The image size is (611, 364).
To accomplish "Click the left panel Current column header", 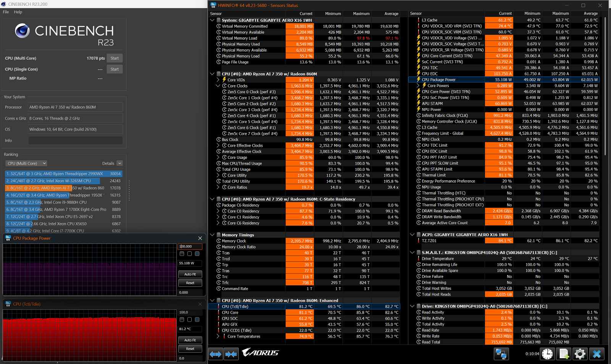I will pos(306,14).
